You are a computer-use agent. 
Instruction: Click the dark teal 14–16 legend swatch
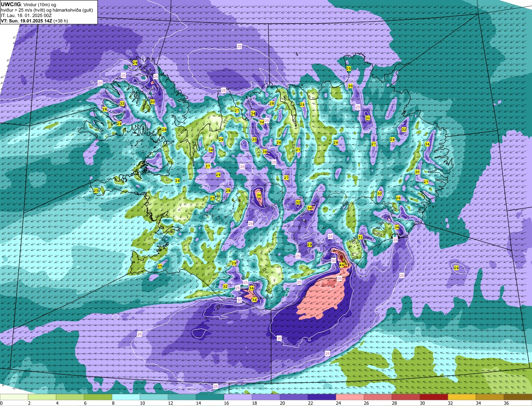tap(210, 397)
